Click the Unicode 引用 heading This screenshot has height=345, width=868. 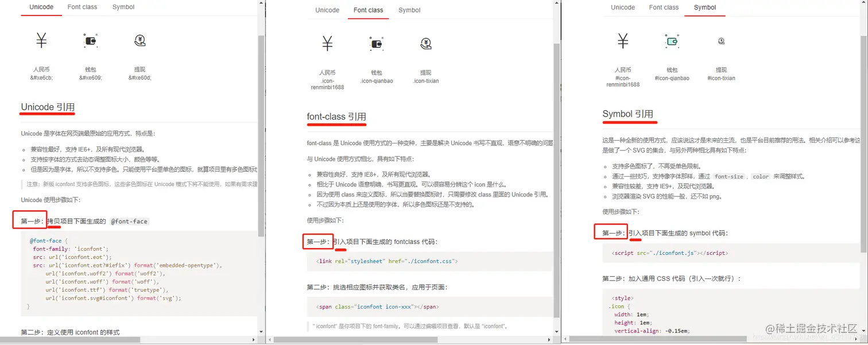click(x=46, y=107)
